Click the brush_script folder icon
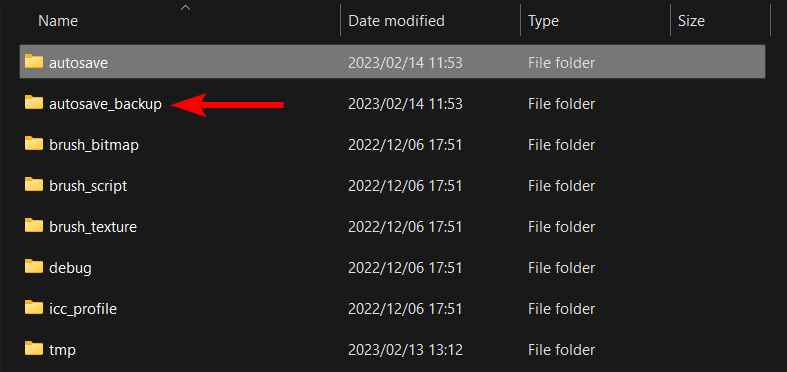 click(x=34, y=185)
